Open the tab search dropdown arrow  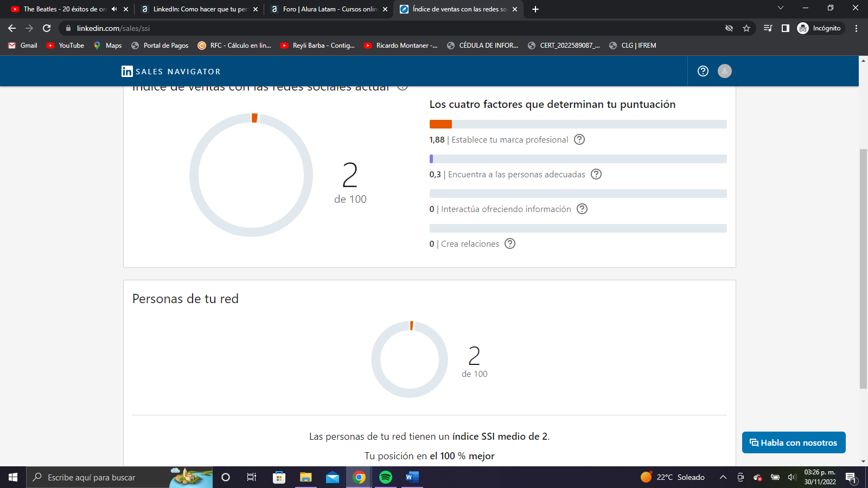coord(781,8)
